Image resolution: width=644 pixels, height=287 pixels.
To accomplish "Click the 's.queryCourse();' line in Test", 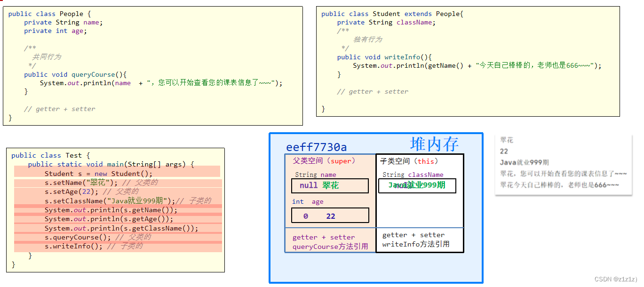I will click(98, 237).
